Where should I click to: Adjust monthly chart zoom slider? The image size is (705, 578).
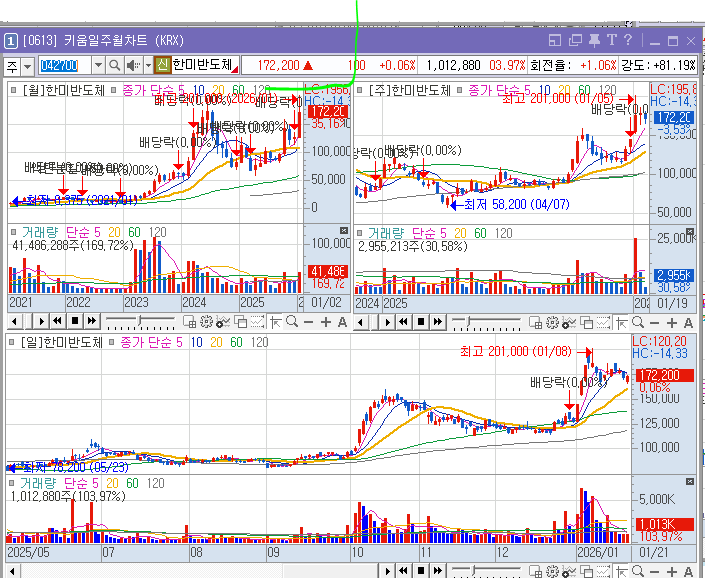click(140, 321)
